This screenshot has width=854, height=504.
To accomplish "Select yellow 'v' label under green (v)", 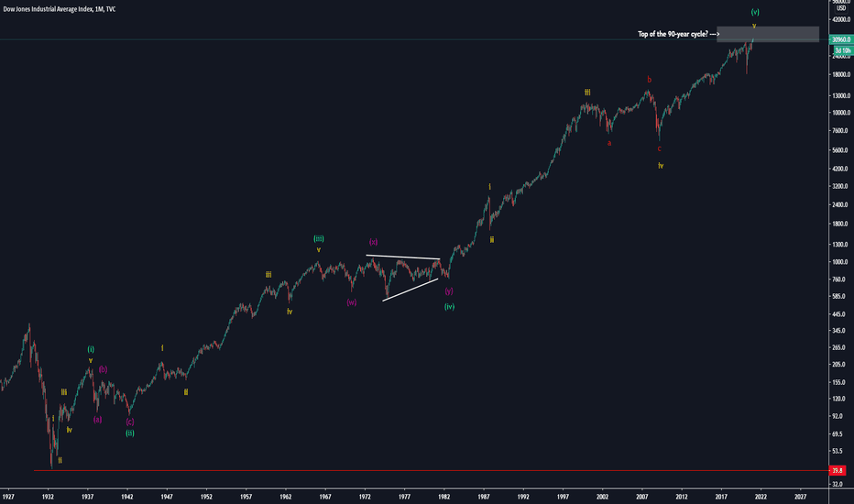I will click(x=754, y=26).
